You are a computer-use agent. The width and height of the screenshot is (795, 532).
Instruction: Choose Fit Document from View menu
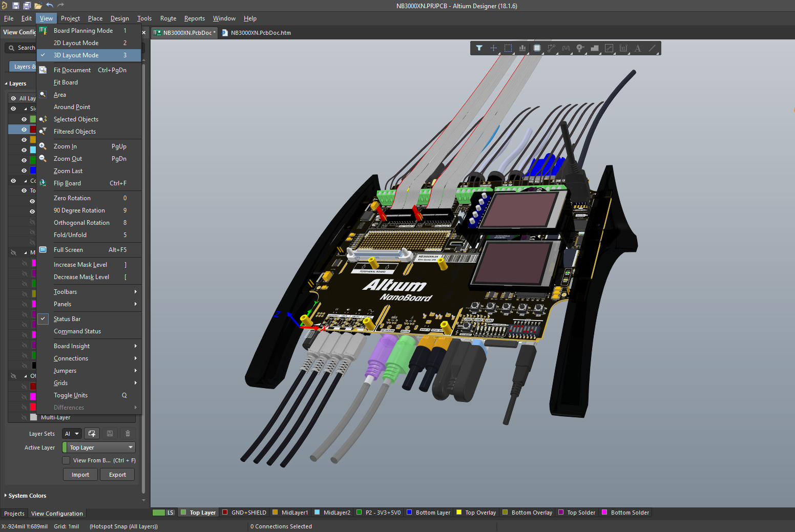point(89,70)
